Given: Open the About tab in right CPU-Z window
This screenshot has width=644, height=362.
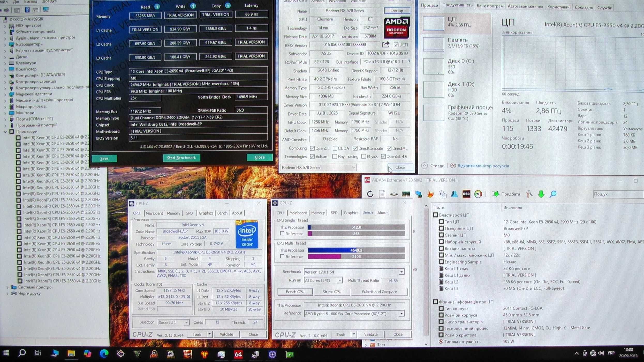Looking at the screenshot, I should click(x=382, y=213).
